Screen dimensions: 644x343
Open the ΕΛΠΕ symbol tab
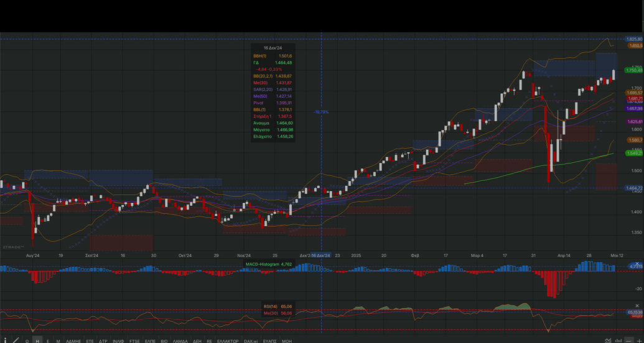[x=151, y=341]
